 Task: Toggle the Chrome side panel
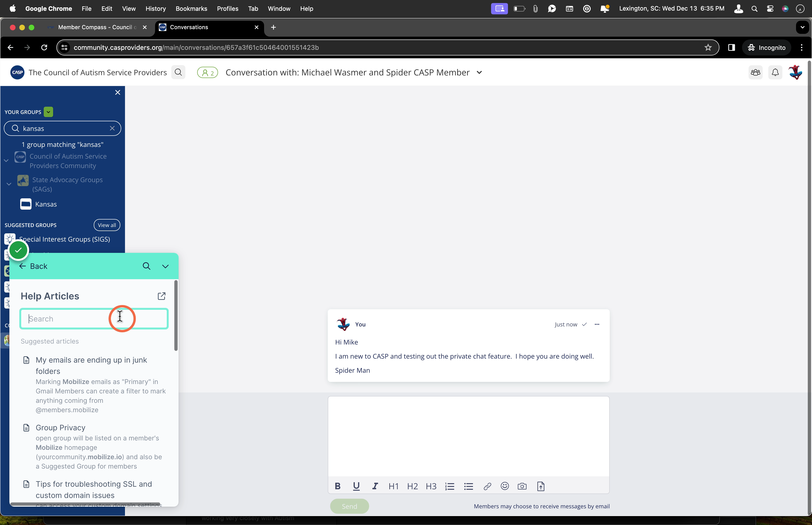(731, 47)
